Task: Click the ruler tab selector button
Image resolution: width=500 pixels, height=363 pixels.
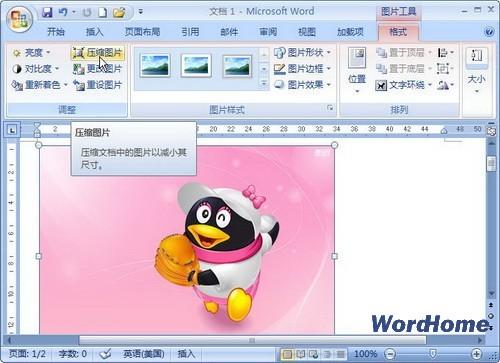Action: coord(12,130)
